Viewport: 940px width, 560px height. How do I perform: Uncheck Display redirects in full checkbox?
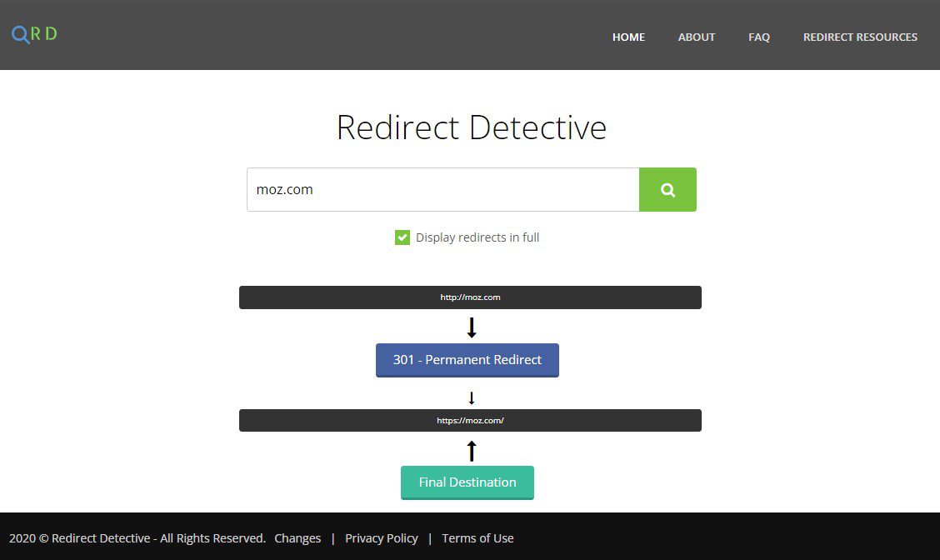(402, 237)
